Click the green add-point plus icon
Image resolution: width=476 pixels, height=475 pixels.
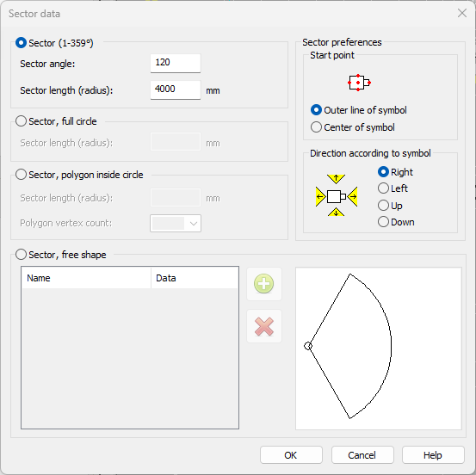[263, 284]
